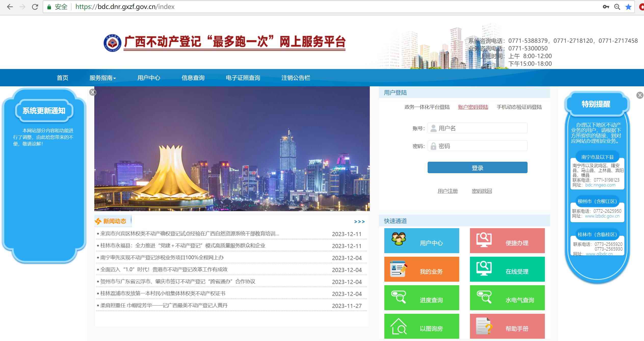644x341 pixels.
Task: Expand the 服务指南 dropdown menu
Action: pos(102,78)
